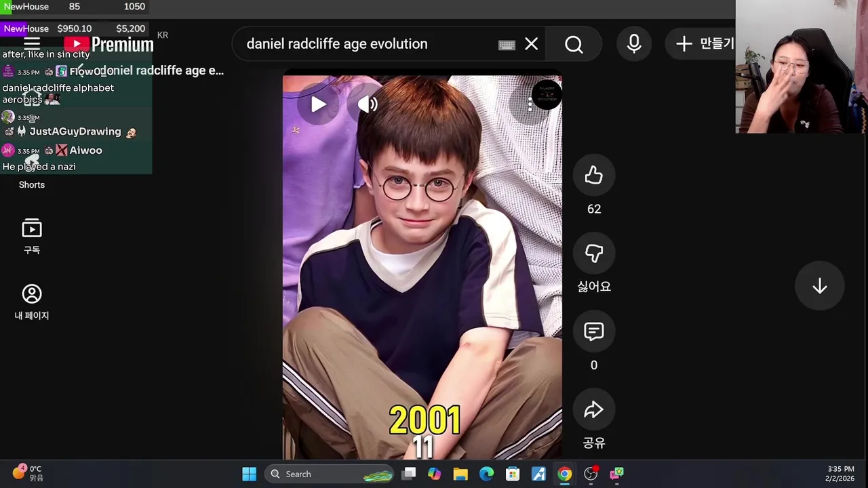Open OBS Studio from taskbar

pos(591,474)
